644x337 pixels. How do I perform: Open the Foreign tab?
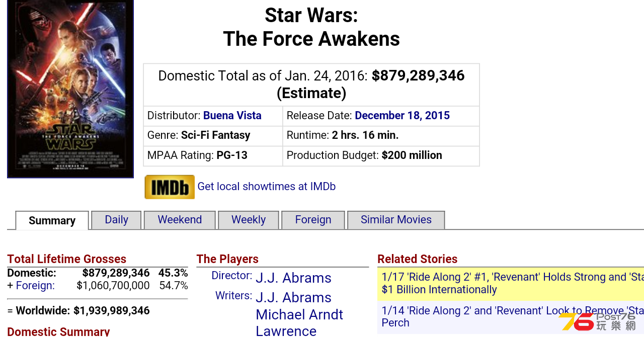point(313,220)
